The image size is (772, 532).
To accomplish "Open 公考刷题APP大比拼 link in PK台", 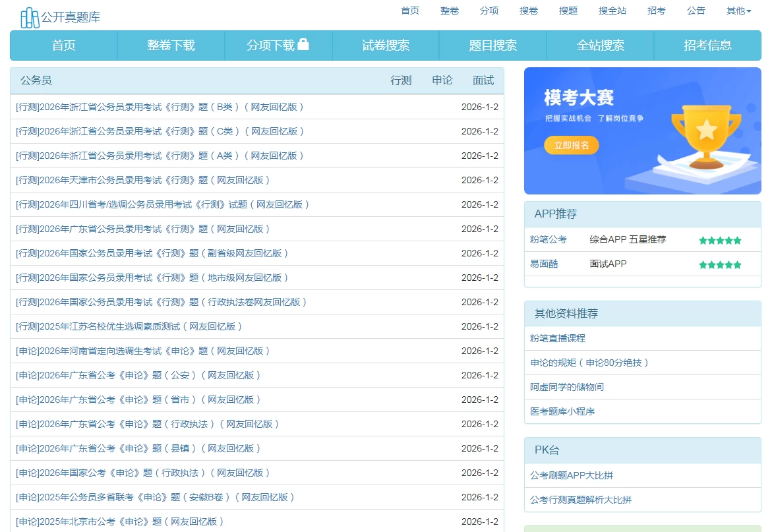I will point(572,475).
